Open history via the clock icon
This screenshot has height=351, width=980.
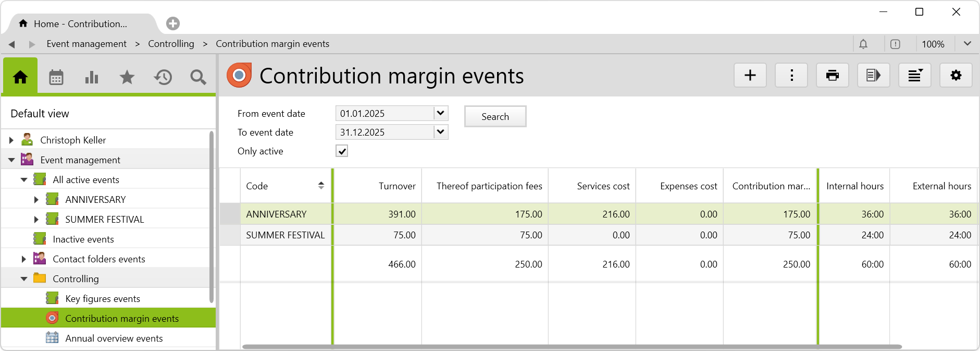tap(163, 78)
